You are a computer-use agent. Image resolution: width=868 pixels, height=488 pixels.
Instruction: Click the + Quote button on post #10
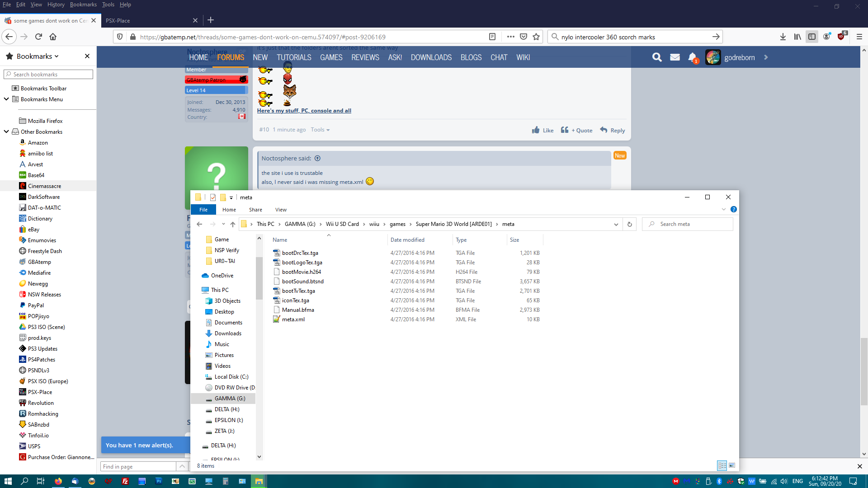576,130
